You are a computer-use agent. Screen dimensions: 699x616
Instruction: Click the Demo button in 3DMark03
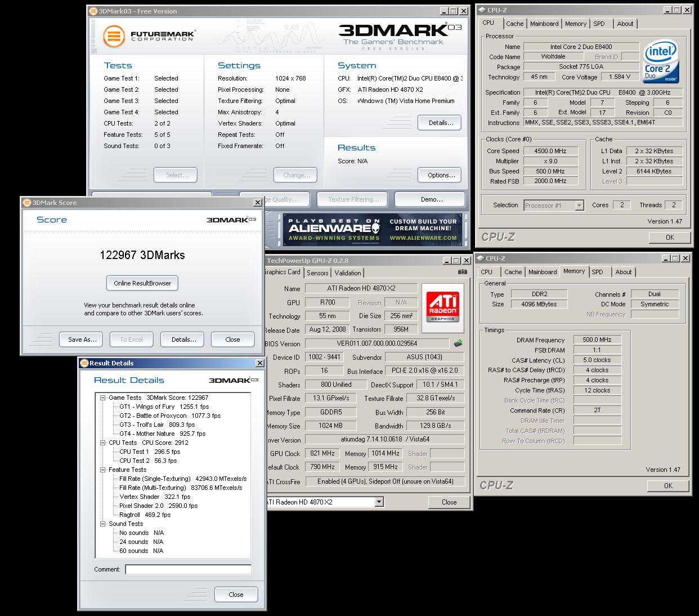pos(431,199)
